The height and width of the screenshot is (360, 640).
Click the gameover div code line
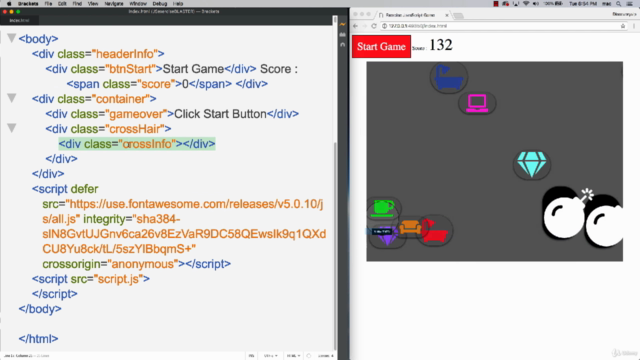172,113
